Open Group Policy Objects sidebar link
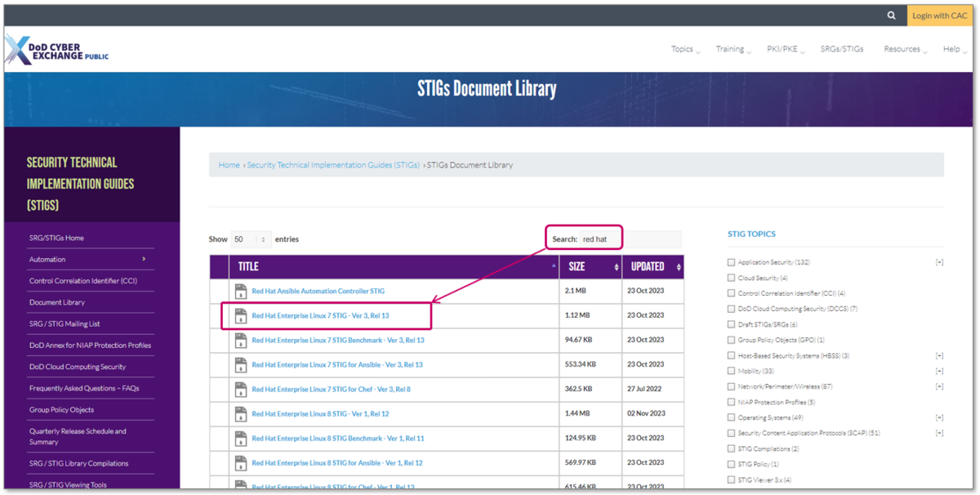 (x=61, y=410)
